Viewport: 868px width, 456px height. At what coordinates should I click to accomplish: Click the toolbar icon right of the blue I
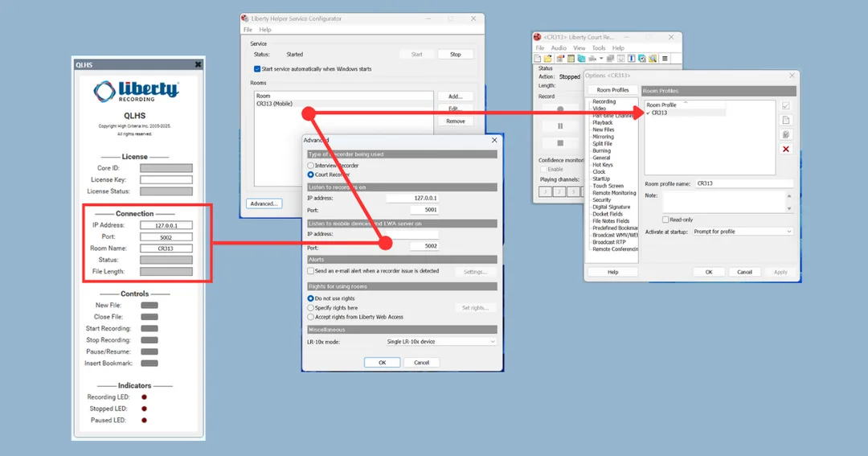642,58
